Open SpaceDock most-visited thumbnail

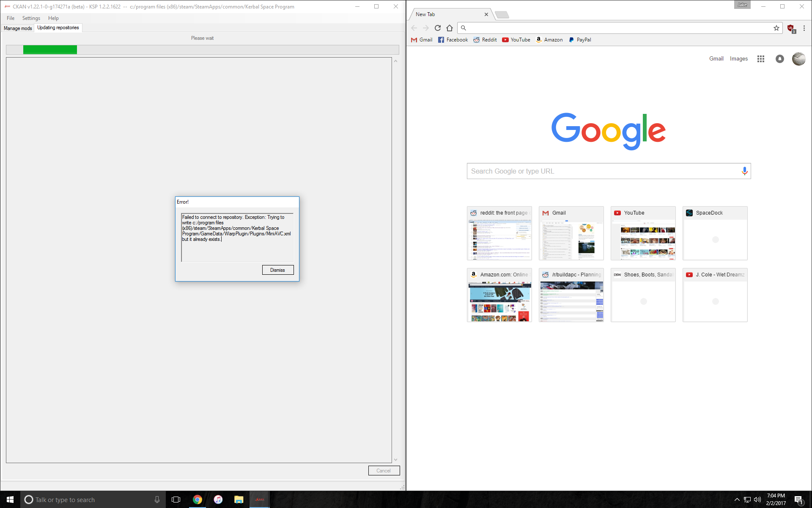tap(715, 233)
